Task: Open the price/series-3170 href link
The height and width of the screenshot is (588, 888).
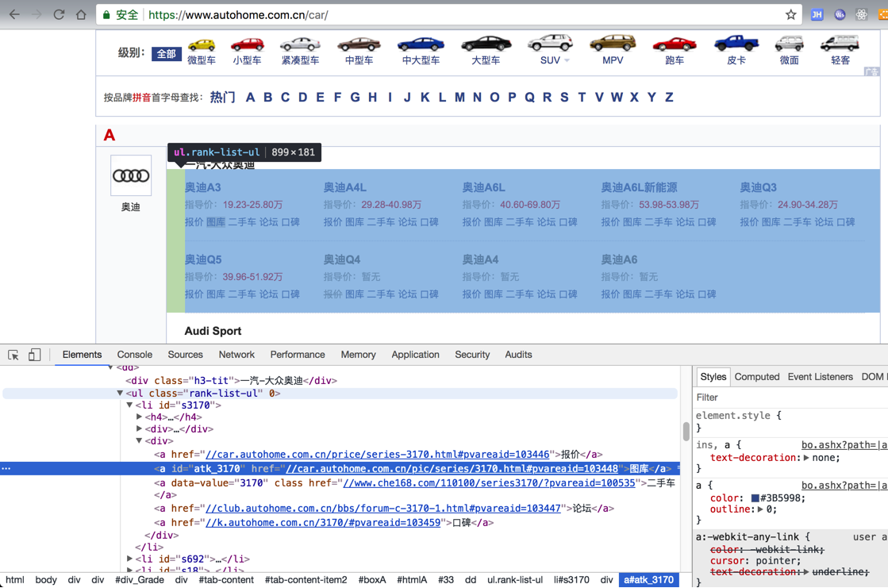Action: [377, 455]
